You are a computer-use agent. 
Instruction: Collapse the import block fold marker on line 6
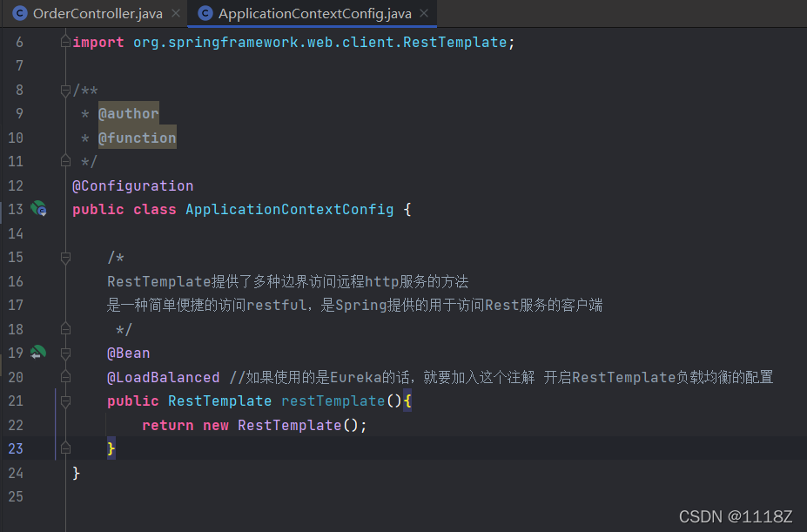tap(65, 42)
